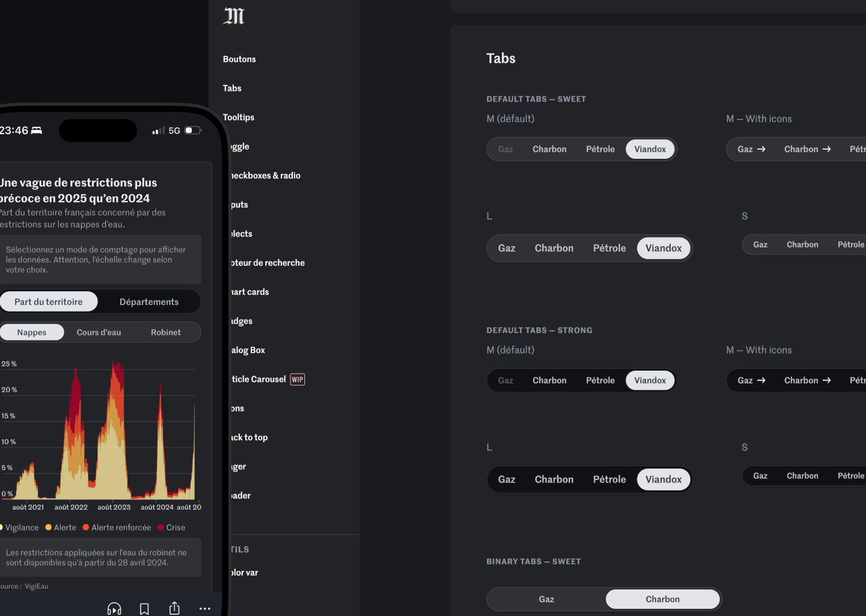The image size is (866, 616).
Task: Select disabled Gaz in Sweet M default tabs
Action: pyautogui.click(x=506, y=149)
